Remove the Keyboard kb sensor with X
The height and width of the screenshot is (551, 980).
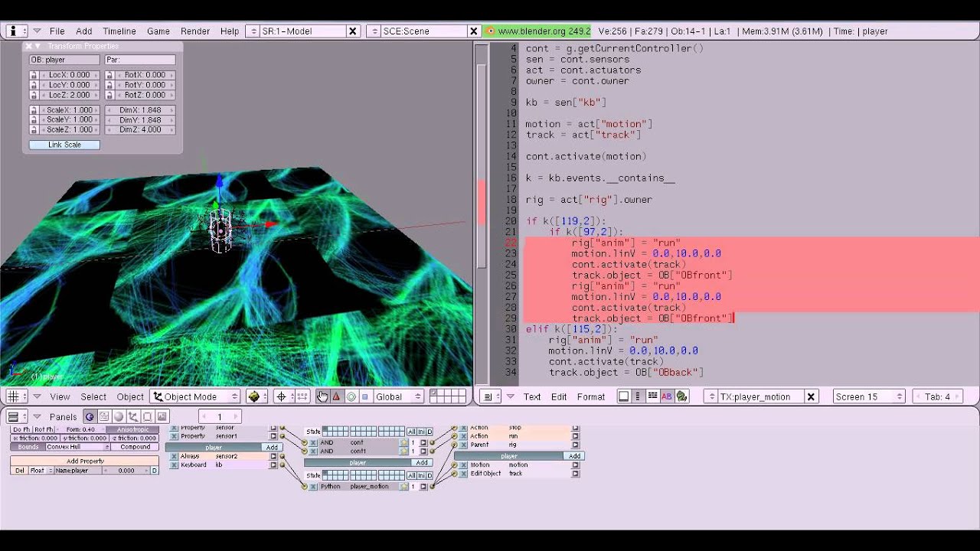174,465
